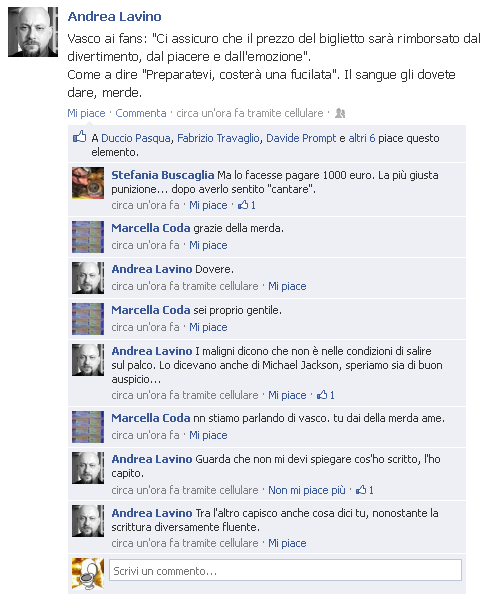Screen dimensions: 500x600
Task: Open the Fabrizio Travaglio profile link
Action: (x=218, y=138)
